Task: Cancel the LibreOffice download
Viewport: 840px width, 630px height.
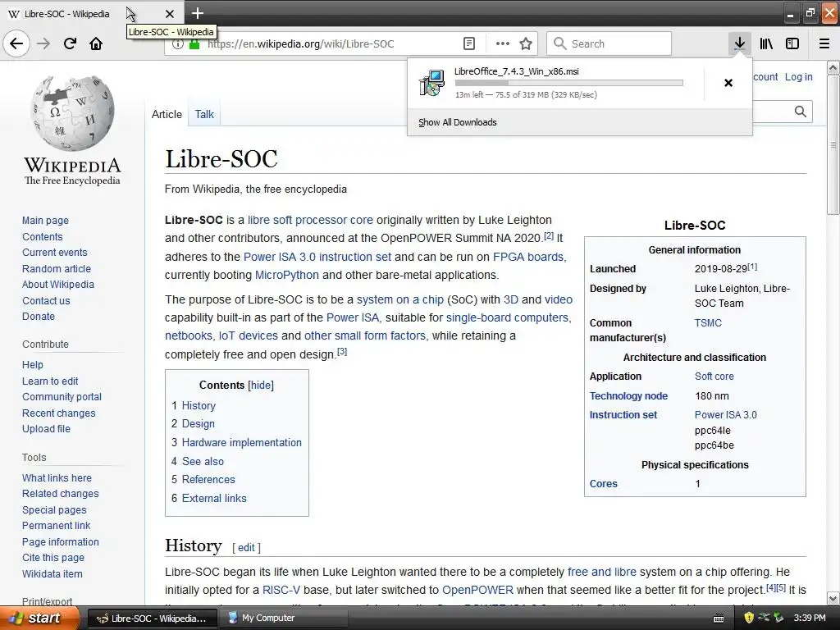Action: [728, 83]
